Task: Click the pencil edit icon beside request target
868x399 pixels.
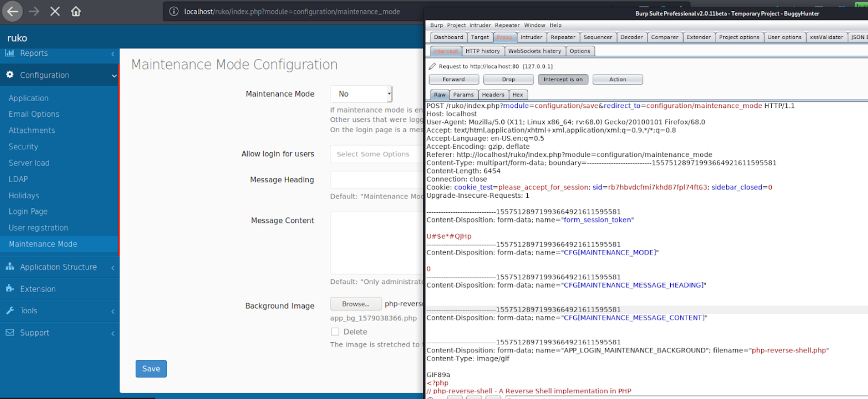Action: [x=432, y=66]
